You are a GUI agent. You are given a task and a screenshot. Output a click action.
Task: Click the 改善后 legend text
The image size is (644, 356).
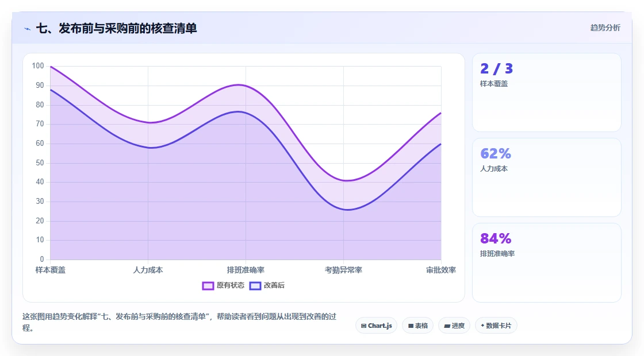tap(274, 285)
